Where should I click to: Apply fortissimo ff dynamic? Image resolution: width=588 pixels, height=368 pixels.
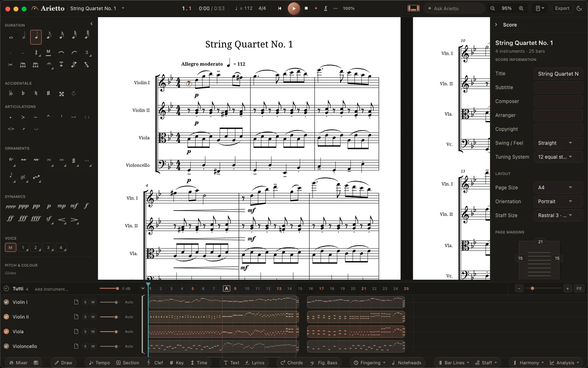point(11,219)
